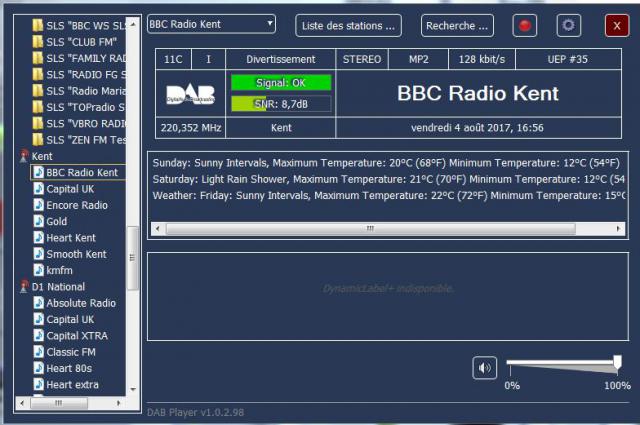Open settings via the gear icon
640x425 pixels.
[x=569, y=26]
